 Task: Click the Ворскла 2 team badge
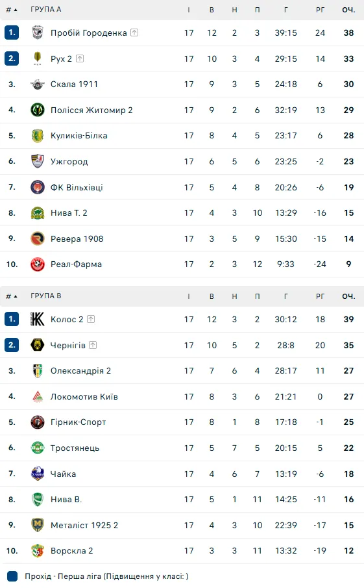38,550
